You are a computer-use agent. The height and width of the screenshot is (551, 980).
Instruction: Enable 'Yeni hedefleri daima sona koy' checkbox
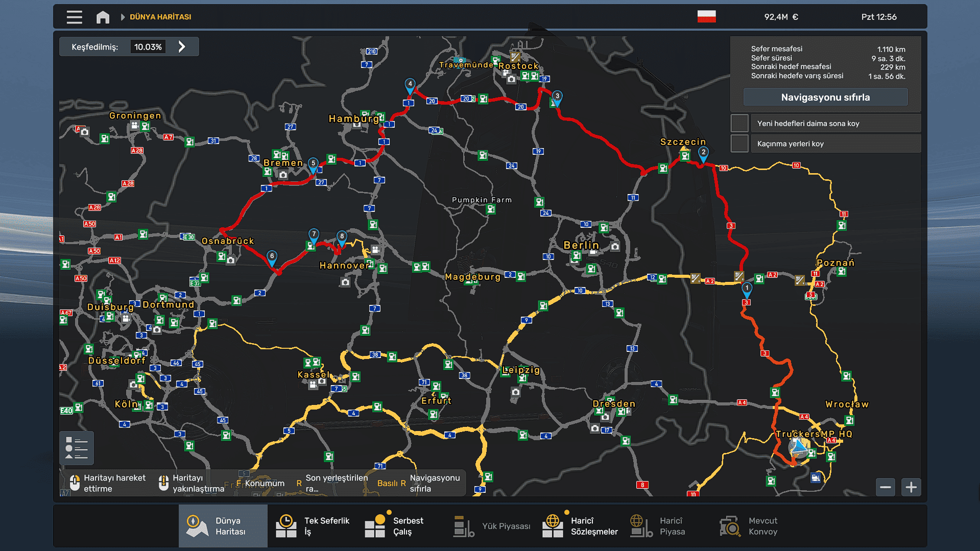click(x=739, y=124)
